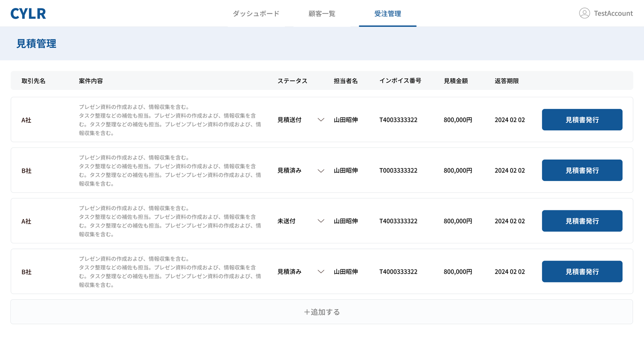
Task: Click date 2024 02 02 in T0003333322 row
Action: (x=510, y=171)
